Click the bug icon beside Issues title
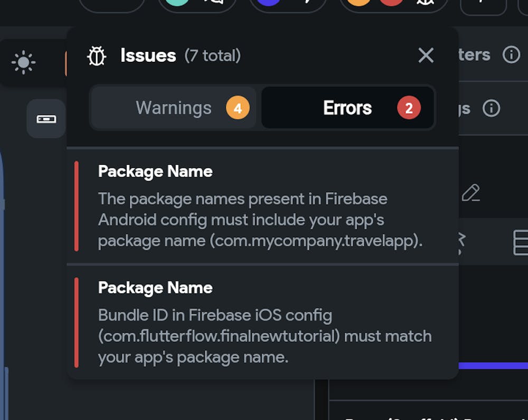Image resolution: width=528 pixels, height=420 pixels. click(97, 55)
